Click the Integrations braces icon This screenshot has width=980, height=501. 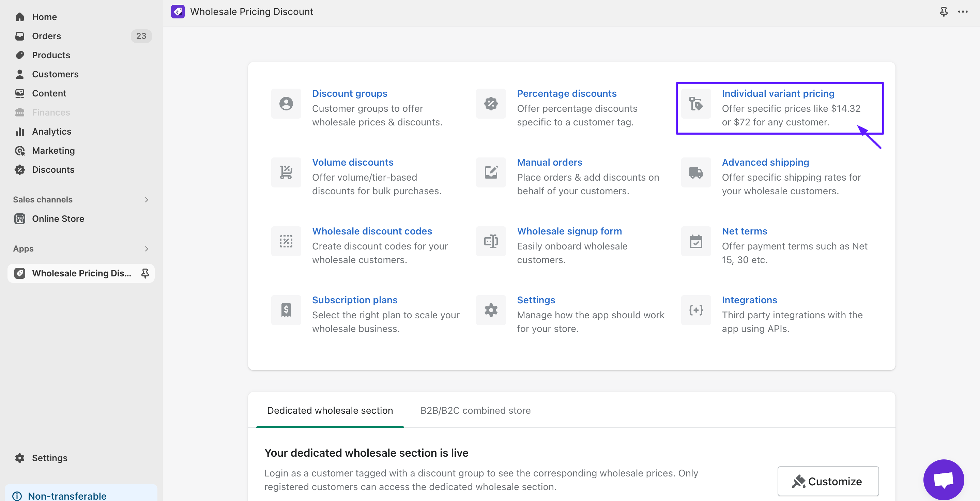click(696, 310)
